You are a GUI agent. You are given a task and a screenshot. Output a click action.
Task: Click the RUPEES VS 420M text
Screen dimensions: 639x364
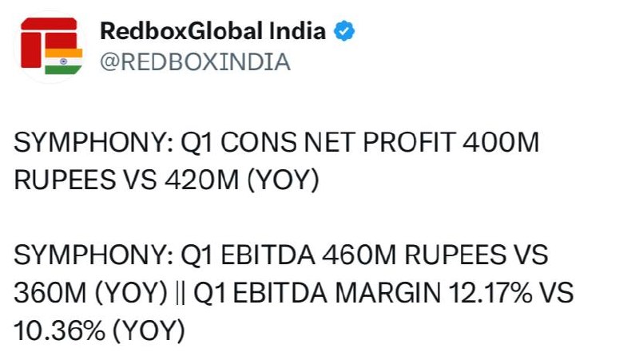(126, 180)
